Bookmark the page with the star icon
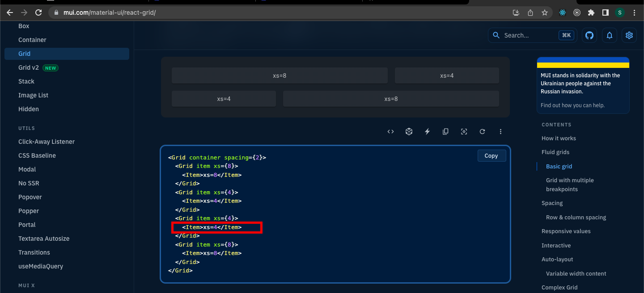Viewport: 644px width, 293px height. click(545, 13)
